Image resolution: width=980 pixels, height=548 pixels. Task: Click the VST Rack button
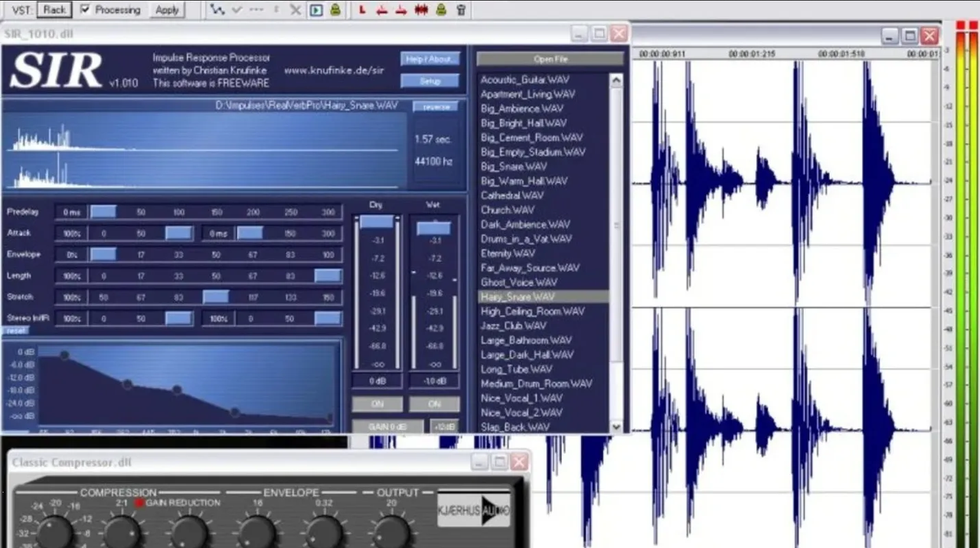coord(54,10)
